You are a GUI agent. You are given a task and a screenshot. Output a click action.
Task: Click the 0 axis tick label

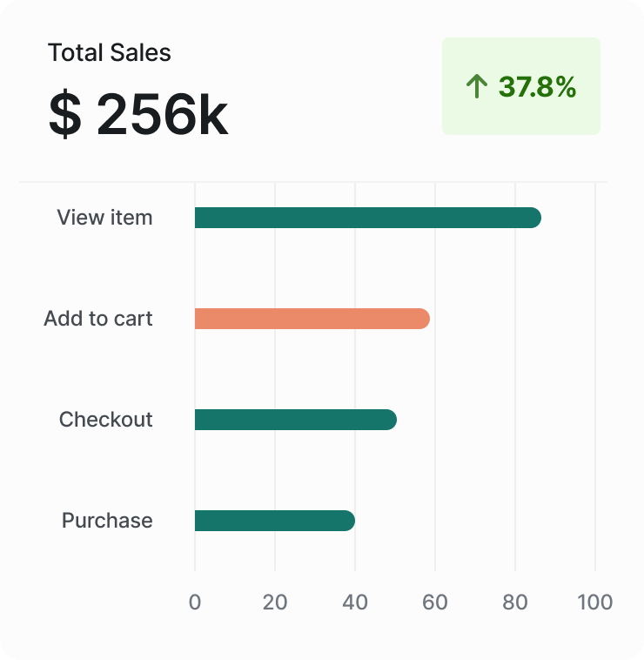tap(195, 602)
